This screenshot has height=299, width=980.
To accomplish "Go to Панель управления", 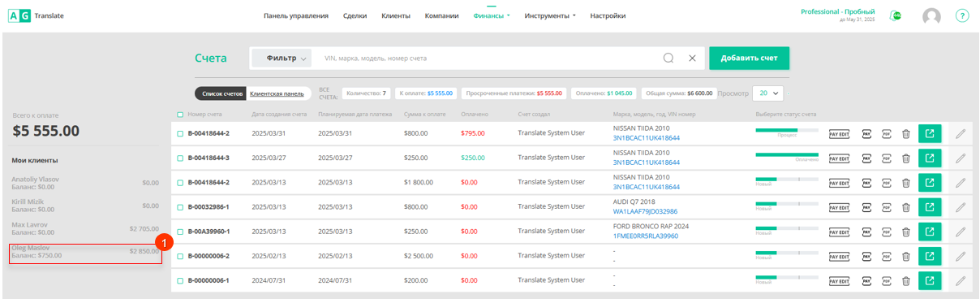I will coord(296,15).
